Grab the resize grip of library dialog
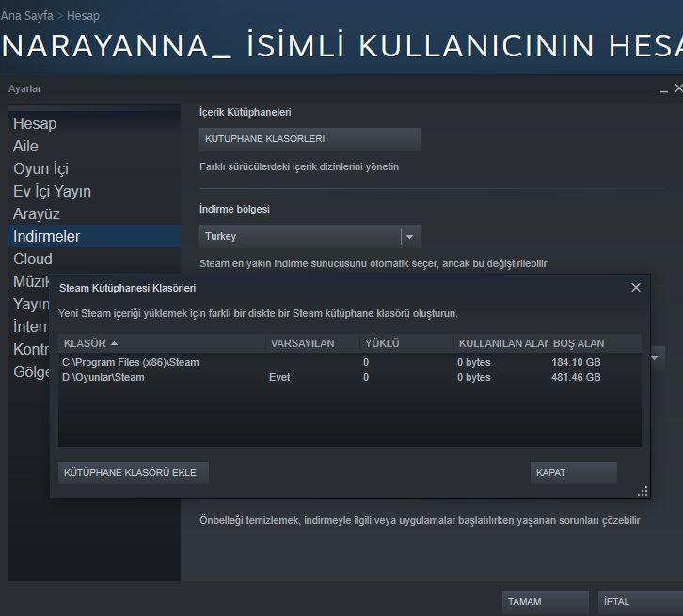This screenshot has height=616, width=683. [x=643, y=492]
